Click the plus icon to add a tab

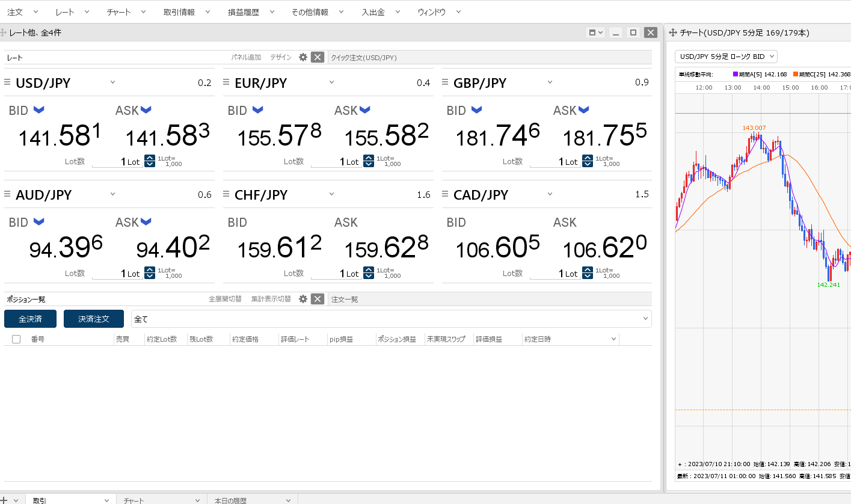point(4,500)
